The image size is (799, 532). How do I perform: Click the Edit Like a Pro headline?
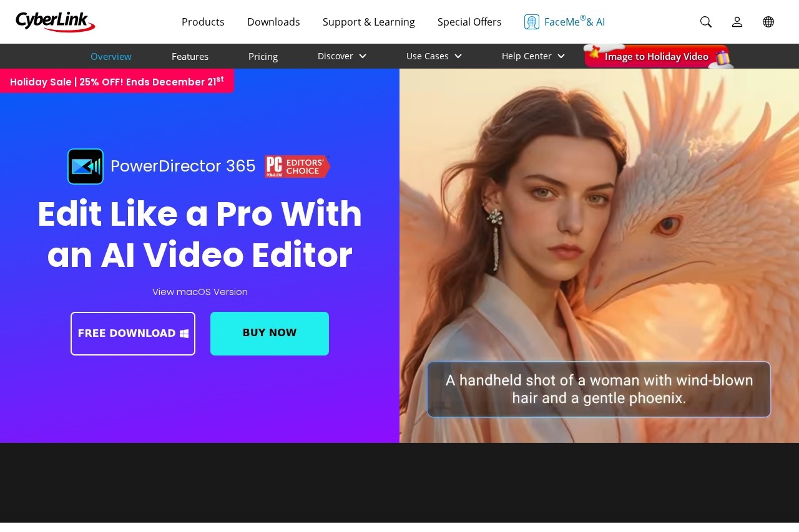click(200, 234)
